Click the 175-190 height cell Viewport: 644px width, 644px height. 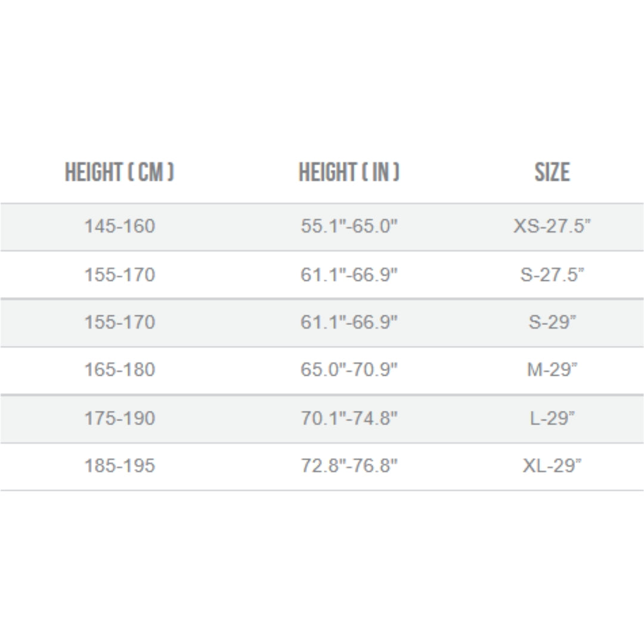tap(119, 418)
